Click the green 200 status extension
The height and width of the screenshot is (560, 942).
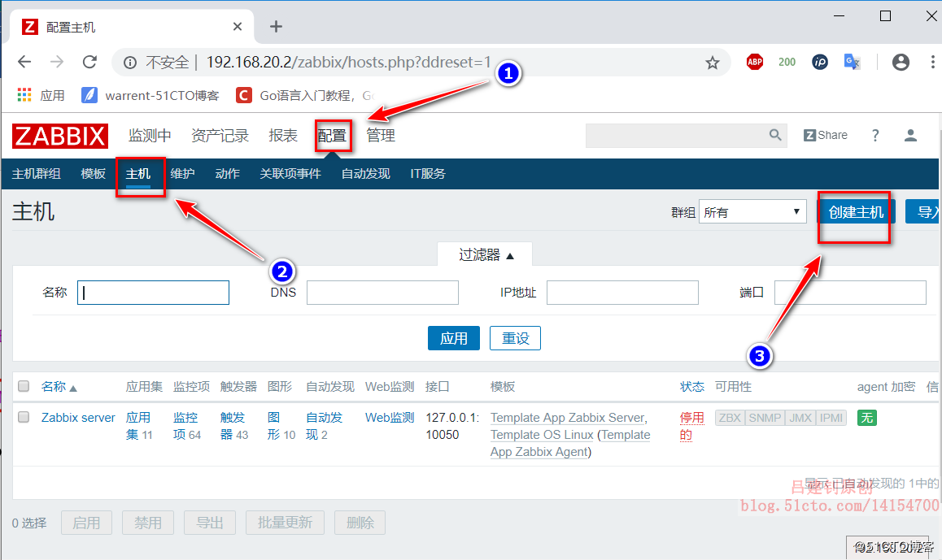[787, 62]
